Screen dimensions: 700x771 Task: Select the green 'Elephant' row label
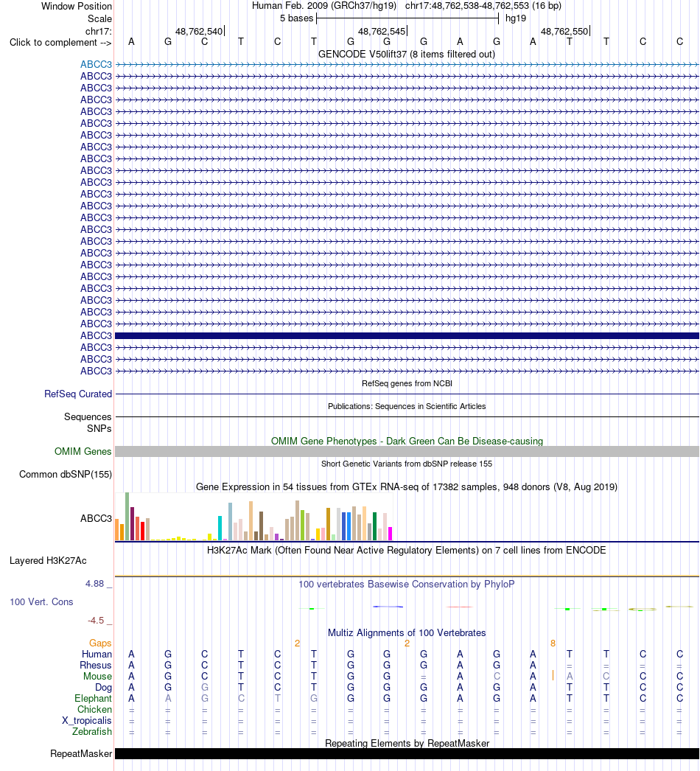pos(93,699)
